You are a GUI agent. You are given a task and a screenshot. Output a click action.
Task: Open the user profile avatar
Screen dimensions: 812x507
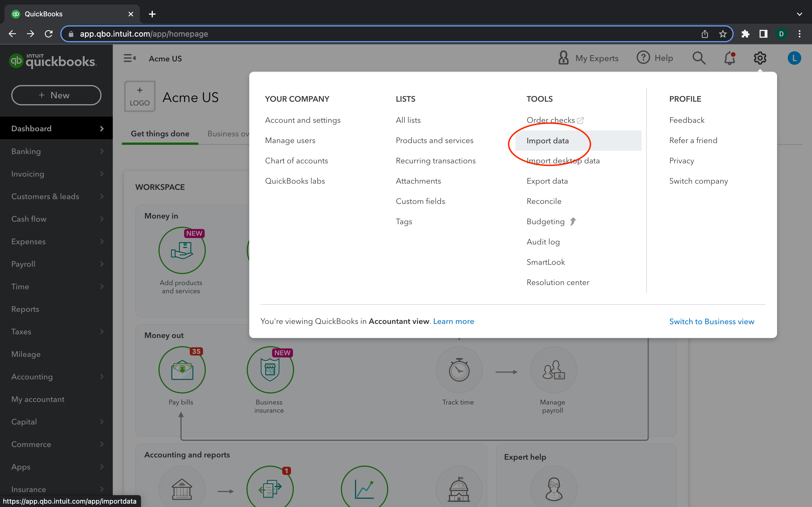click(x=794, y=58)
